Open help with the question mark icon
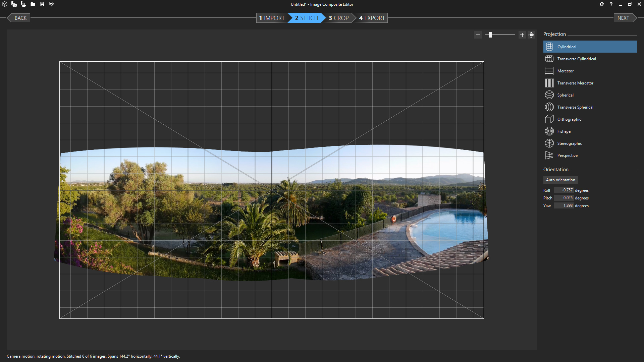 click(611, 4)
